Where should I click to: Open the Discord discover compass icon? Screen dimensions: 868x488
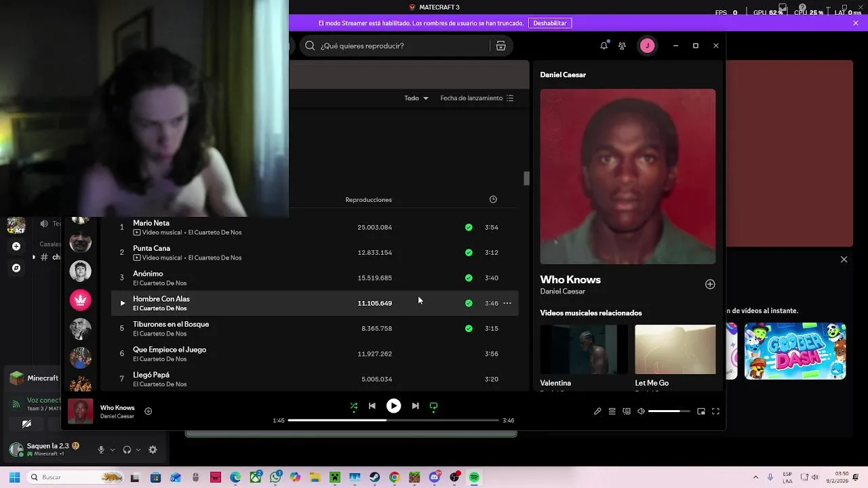click(x=16, y=268)
